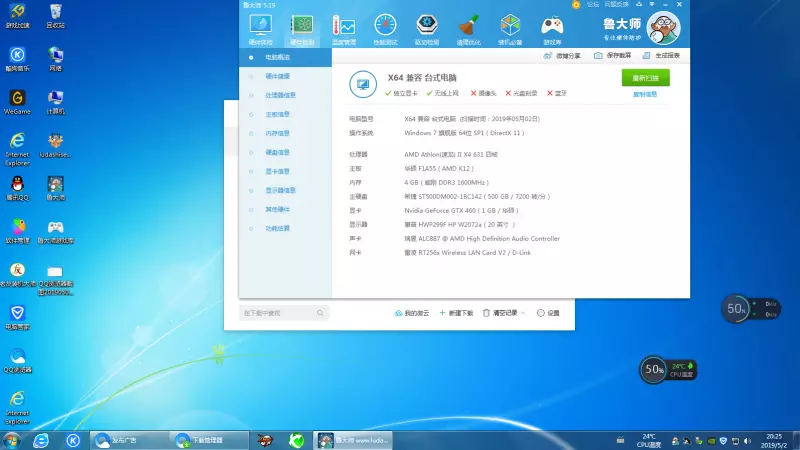Open 清理优化 broom icon

pos(468,30)
